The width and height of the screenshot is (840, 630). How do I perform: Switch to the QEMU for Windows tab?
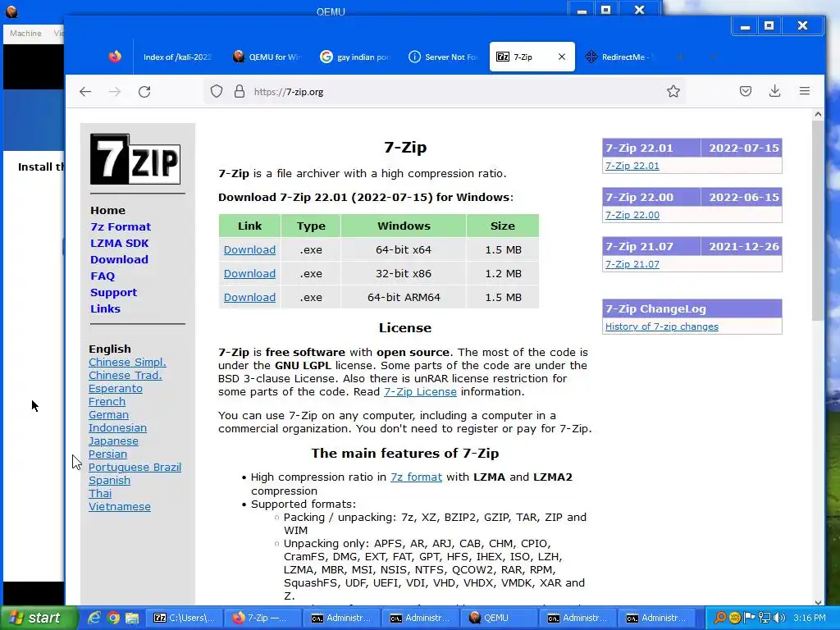click(267, 57)
